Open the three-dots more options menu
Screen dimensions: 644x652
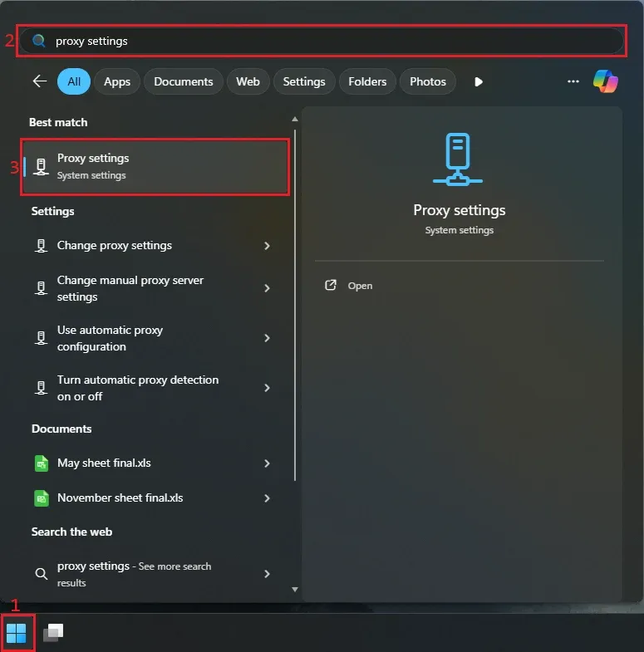pos(573,81)
